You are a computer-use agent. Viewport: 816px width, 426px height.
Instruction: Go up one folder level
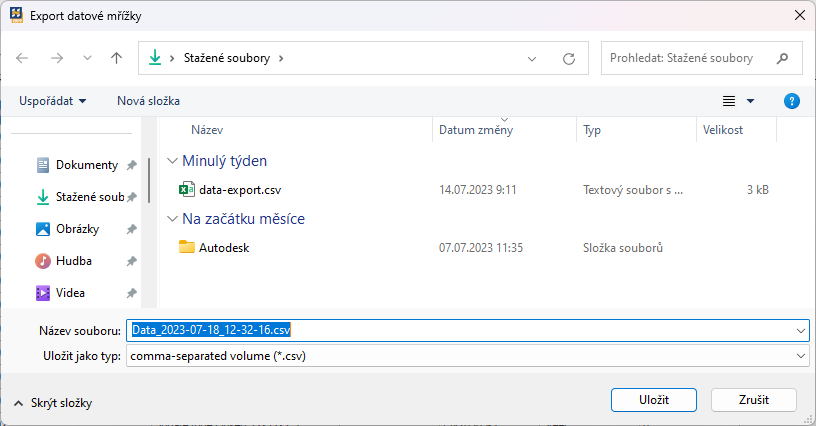tap(116, 58)
